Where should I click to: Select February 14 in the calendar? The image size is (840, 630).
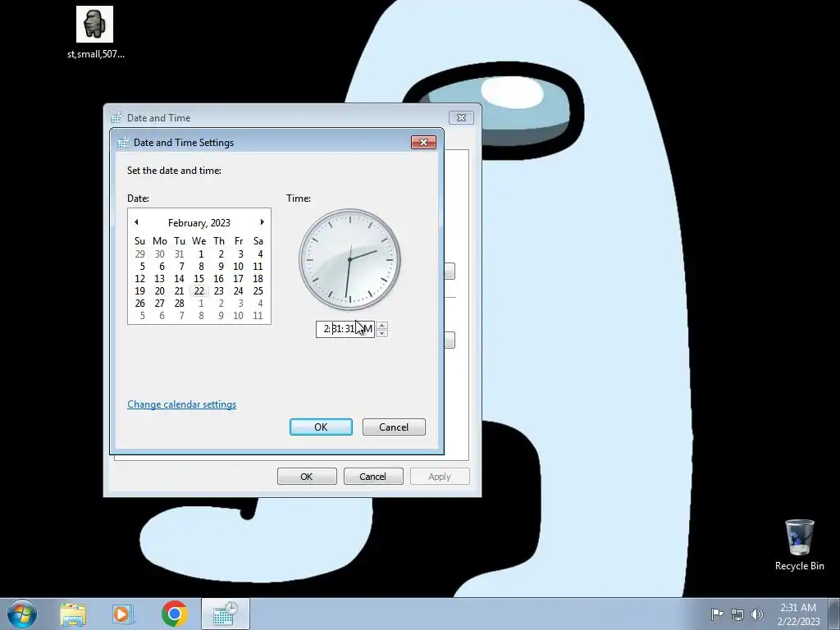click(x=179, y=279)
